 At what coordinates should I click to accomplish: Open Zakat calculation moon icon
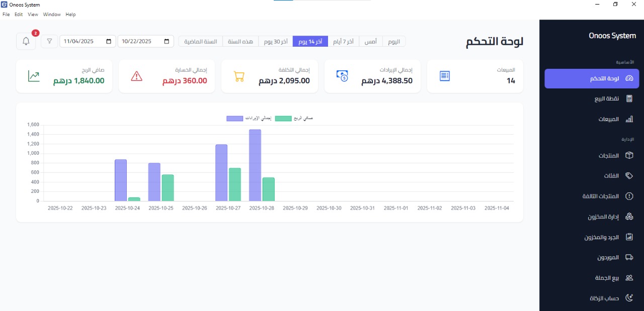(629, 298)
